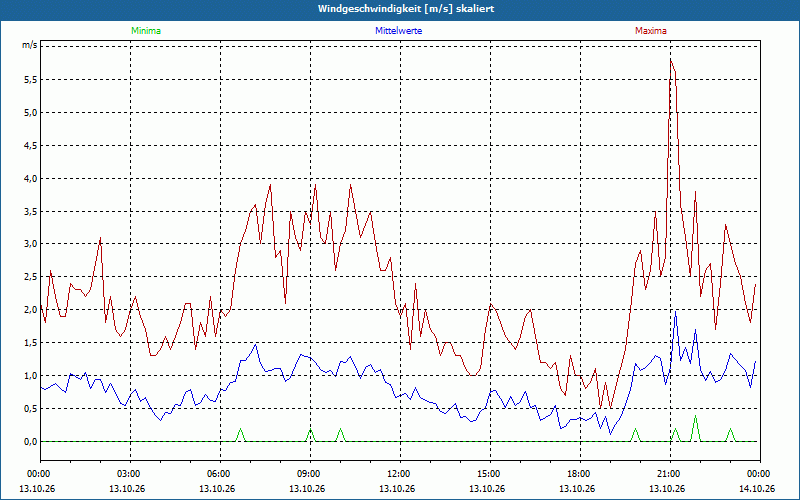Click the 2,0 y-axis value
The height and width of the screenshot is (500, 800).
click(31, 310)
